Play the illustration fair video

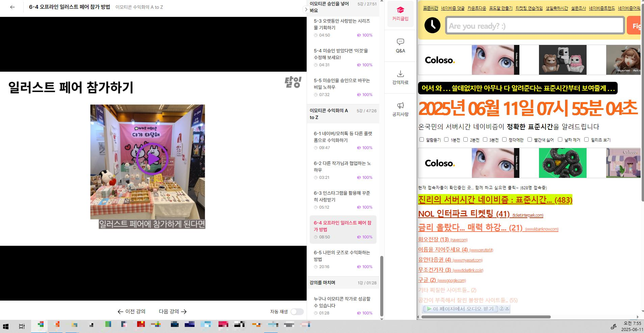pos(152,159)
